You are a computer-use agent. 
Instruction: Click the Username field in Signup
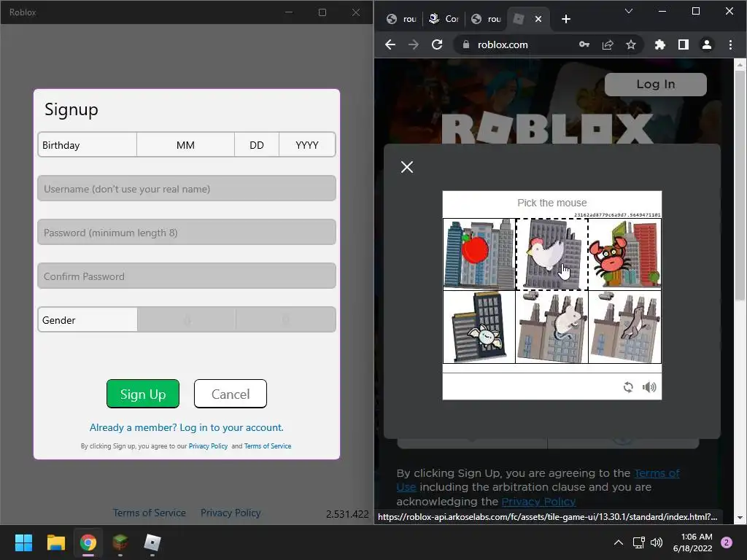pyautogui.click(x=187, y=189)
